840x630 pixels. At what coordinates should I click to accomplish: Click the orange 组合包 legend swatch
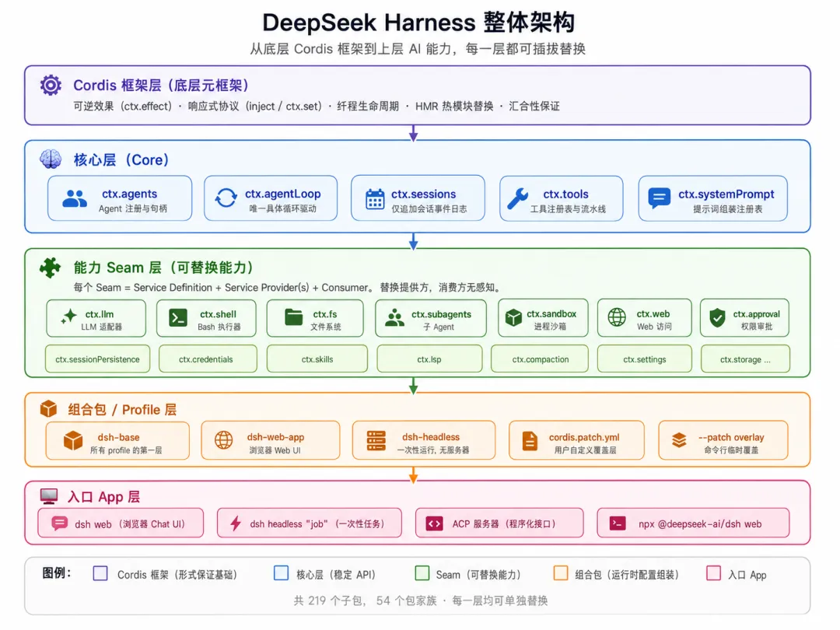click(561, 573)
